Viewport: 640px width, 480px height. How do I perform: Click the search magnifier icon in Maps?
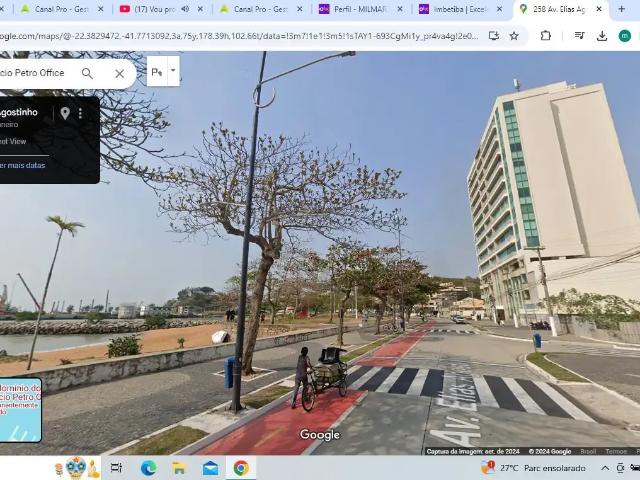(87, 73)
